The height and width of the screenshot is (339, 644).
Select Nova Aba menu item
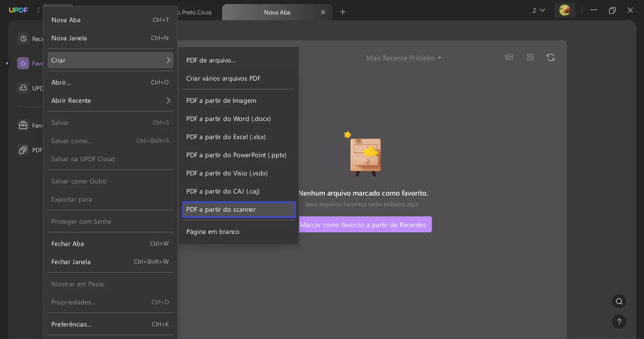click(110, 20)
